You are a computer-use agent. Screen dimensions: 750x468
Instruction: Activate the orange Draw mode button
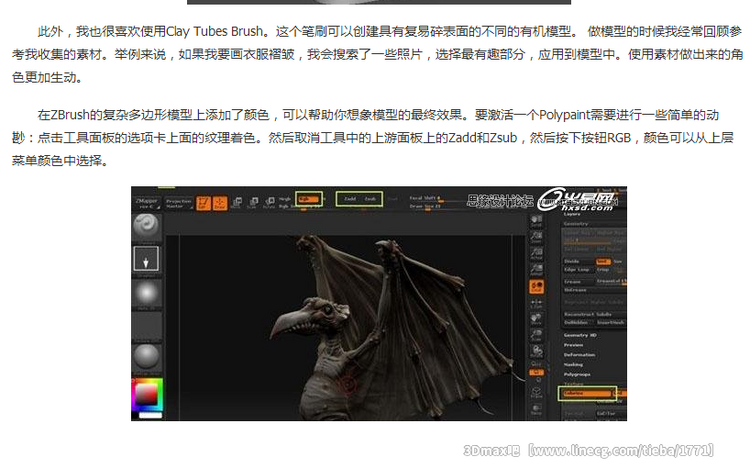220,203
